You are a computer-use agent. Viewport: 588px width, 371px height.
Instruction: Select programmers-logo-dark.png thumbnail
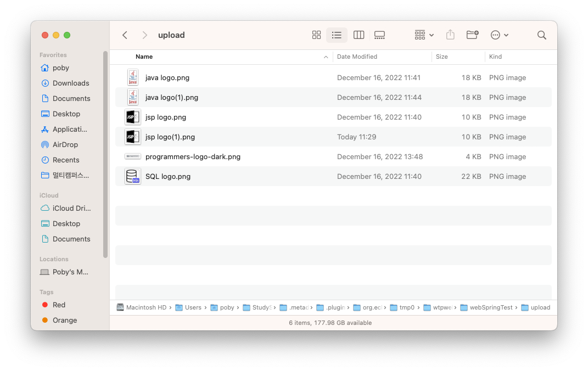(x=133, y=156)
